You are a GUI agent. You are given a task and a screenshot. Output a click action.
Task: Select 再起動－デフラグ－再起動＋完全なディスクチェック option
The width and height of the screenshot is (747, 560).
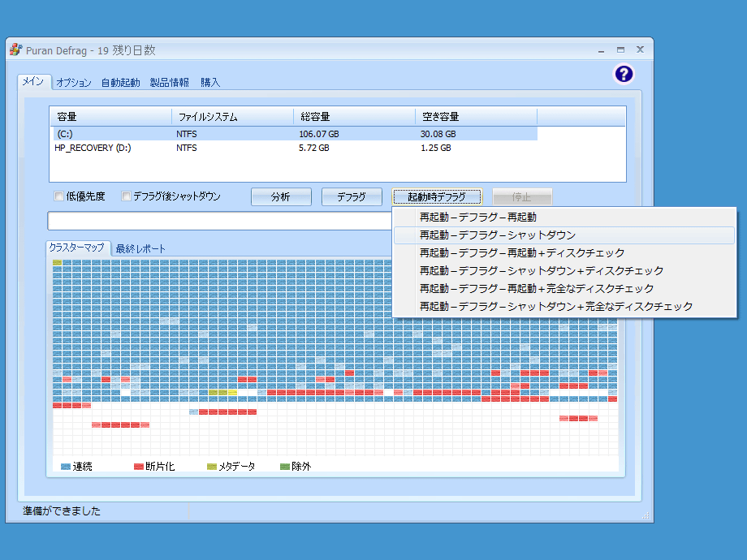(564, 289)
